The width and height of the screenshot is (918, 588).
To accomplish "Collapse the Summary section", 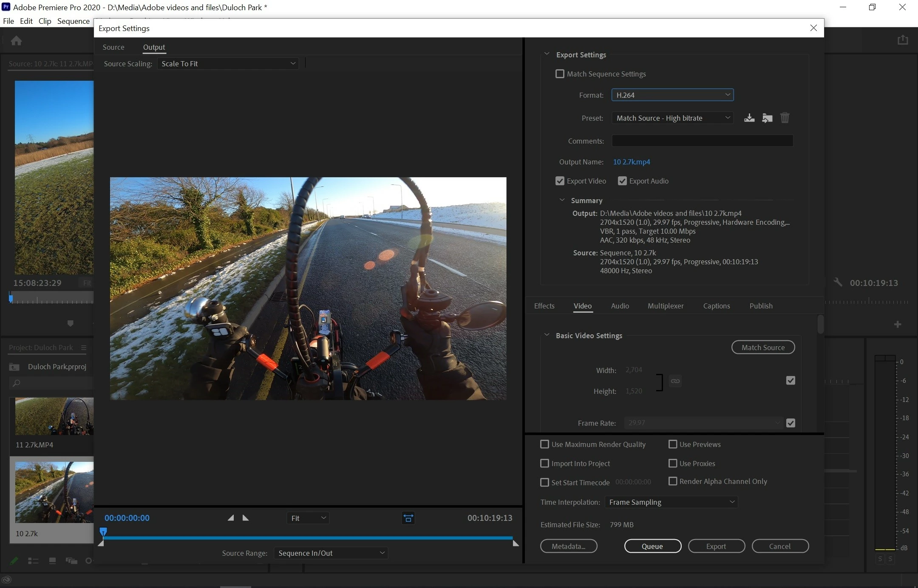I will point(562,200).
